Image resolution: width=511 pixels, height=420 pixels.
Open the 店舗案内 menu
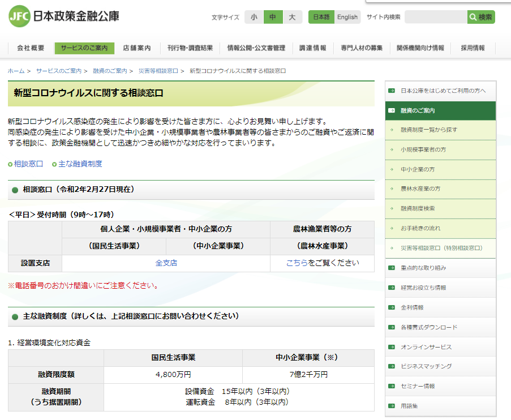pos(136,48)
